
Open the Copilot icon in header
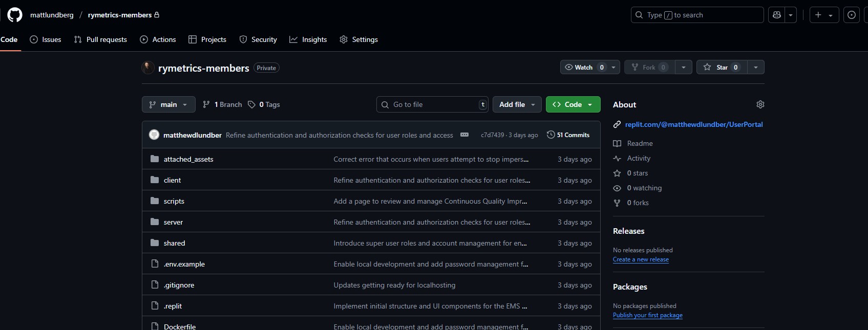pyautogui.click(x=777, y=15)
